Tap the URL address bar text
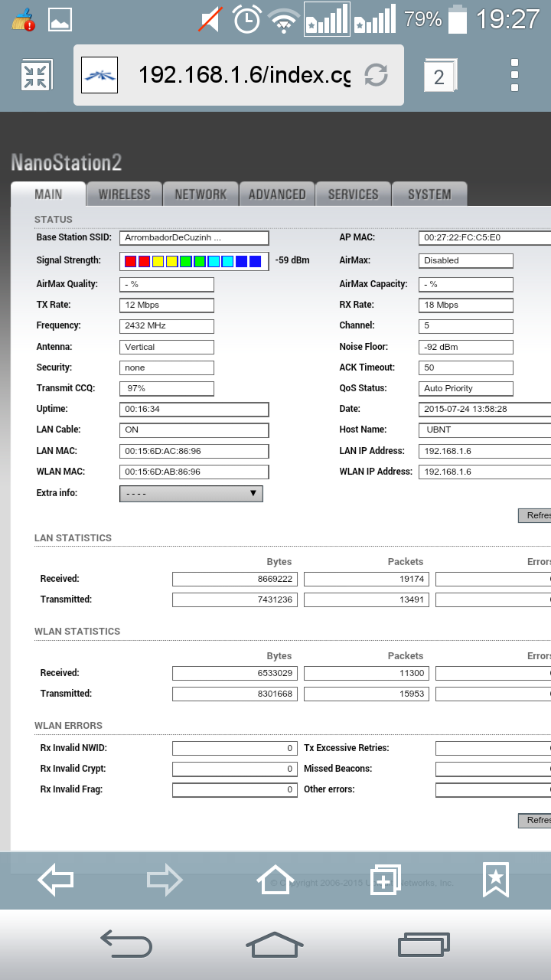This screenshot has width=551, height=980. [244, 75]
